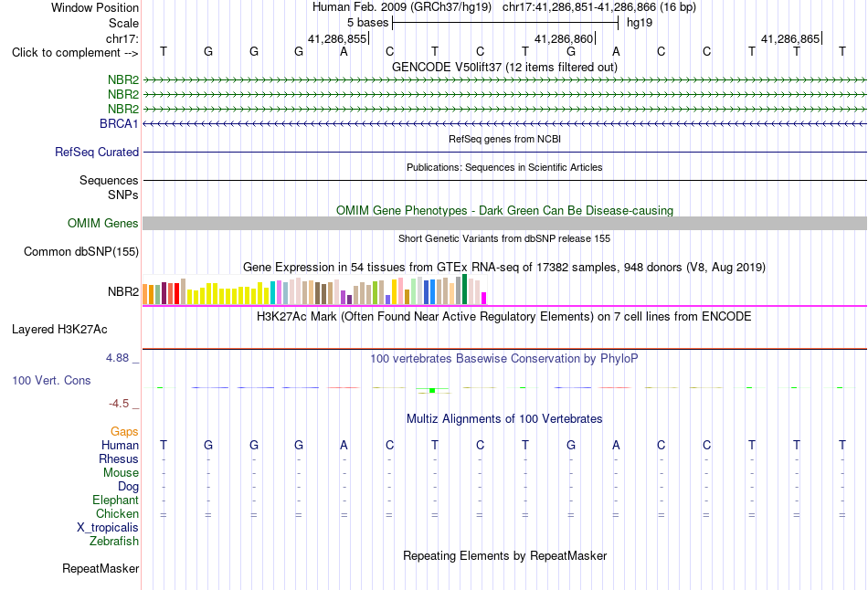Select the Mouse species row label
The image size is (868, 590).
(122, 473)
